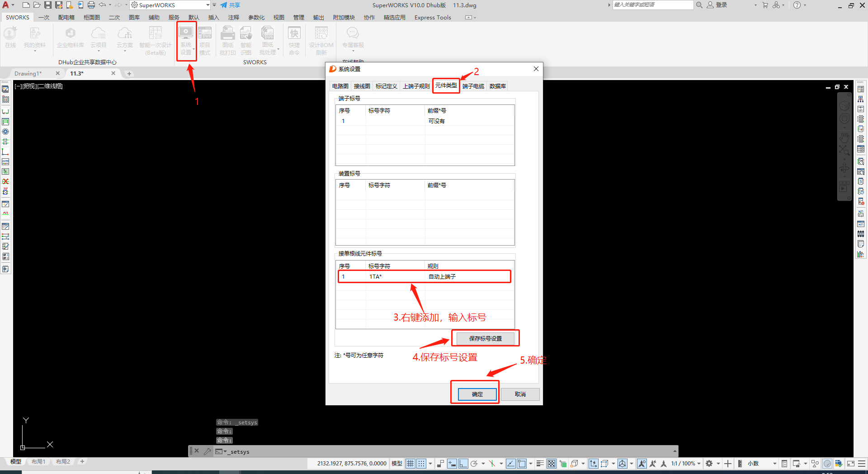The height and width of the screenshot is (474, 868).
Task: Click the pan hand icon in navigation bar
Action: coord(844,137)
